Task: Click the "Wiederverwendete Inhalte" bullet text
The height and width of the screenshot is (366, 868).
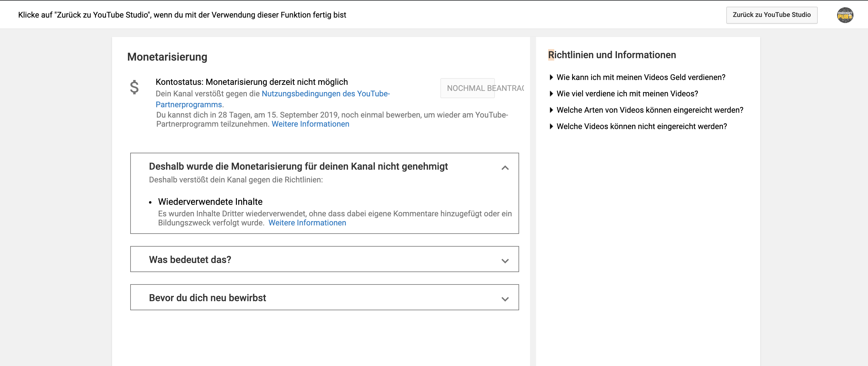Action: (210, 201)
